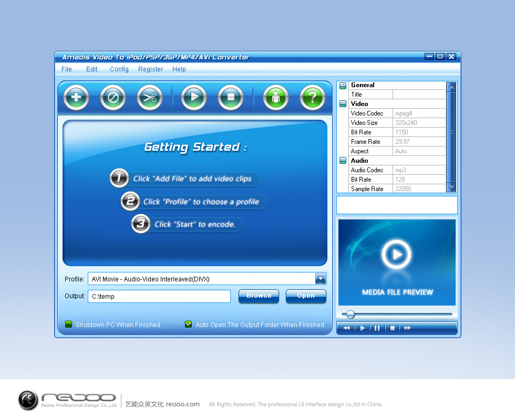The height and width of the screenshot is (420, 515).
Task: Select the Frame Rate value 29.97
Action: tap(403, 142)
